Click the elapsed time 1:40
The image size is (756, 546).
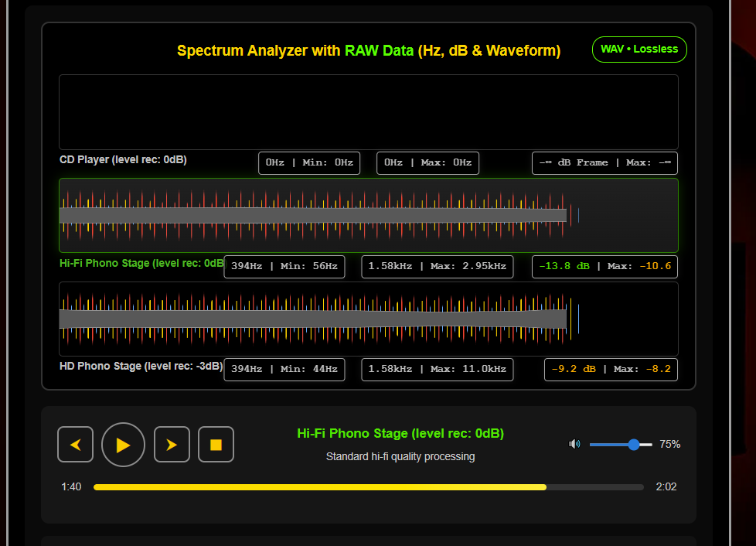tap(71, 486)
